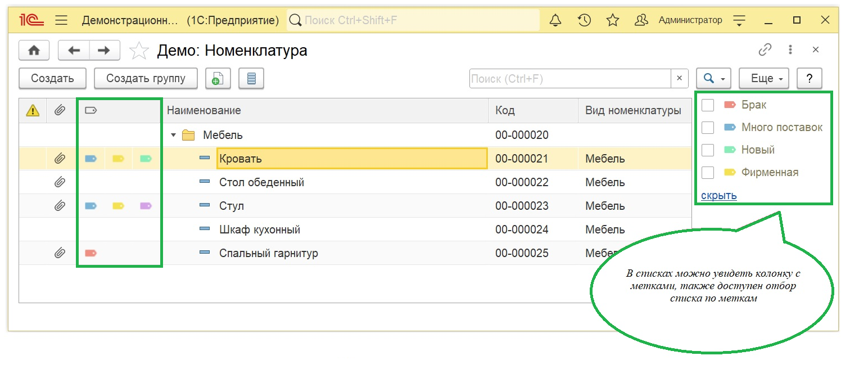
Task: Navigate back with left arrow
Action: 74,51
